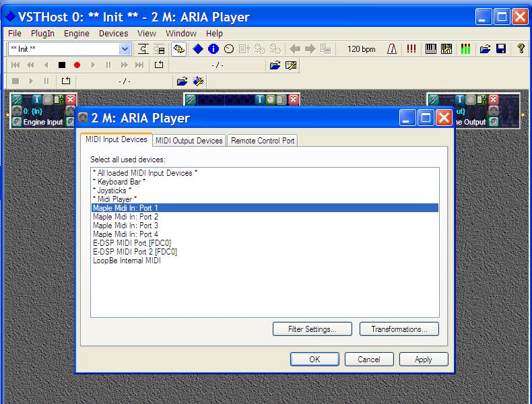The width and height of the screenshot is (532, 404).
Task: Close the Engine Input module with red X
Action: [x=70, y=99]
